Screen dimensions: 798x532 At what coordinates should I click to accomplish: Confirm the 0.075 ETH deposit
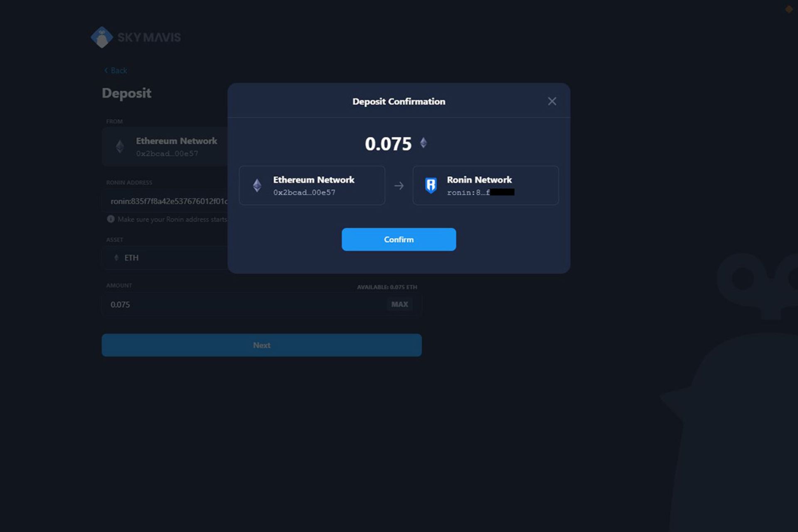click(x=399, y=239)
